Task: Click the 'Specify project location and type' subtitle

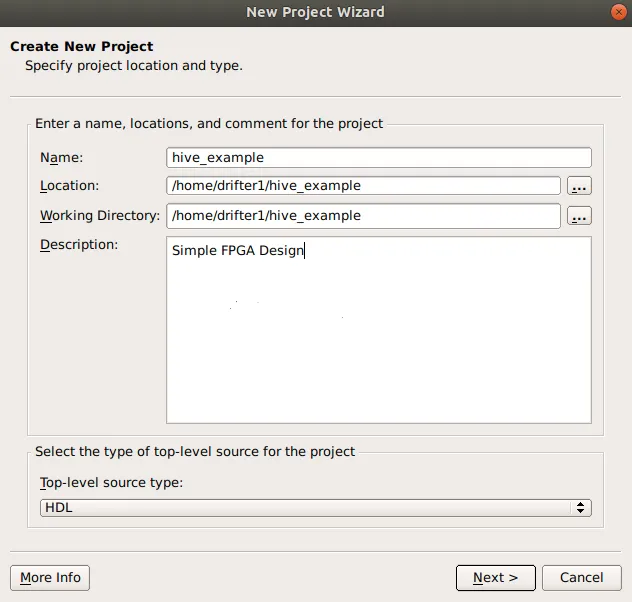Action: 134,66
